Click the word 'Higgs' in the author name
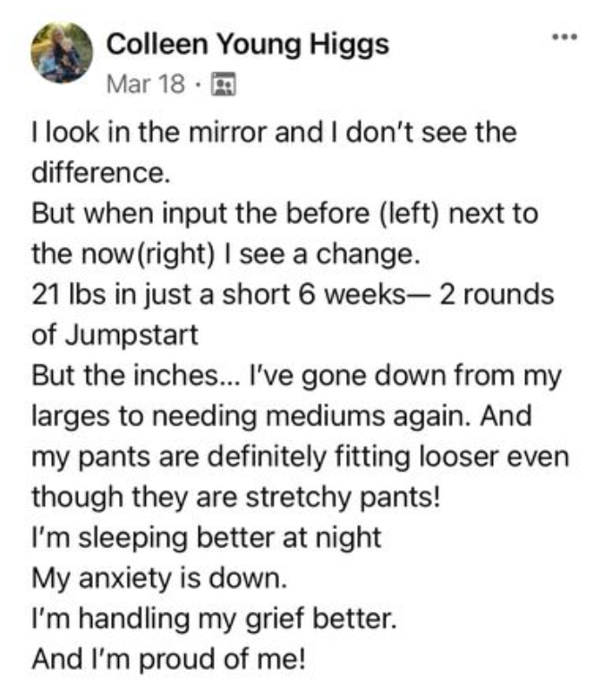612x700 pixels. pos(350,45)
